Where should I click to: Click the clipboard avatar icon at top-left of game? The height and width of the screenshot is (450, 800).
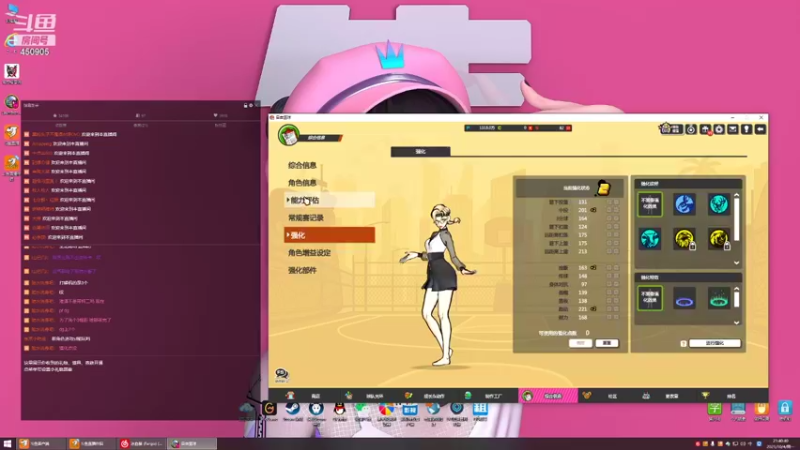click(x=289, y=136)
